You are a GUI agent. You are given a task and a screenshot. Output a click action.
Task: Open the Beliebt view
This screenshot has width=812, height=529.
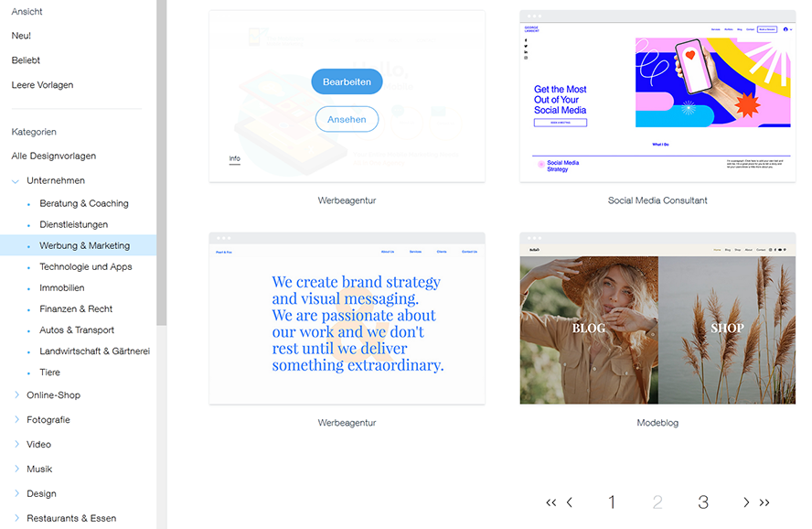26,59
